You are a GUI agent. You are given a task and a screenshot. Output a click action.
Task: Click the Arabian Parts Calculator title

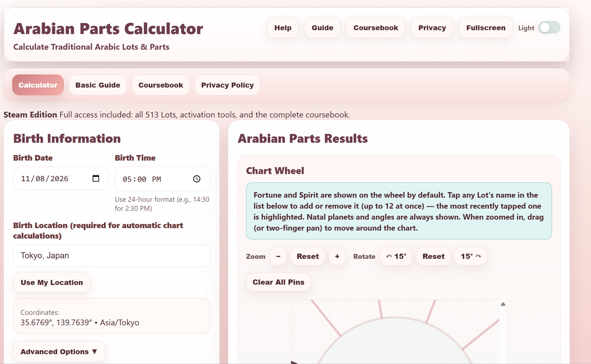[x=108, y=29]
